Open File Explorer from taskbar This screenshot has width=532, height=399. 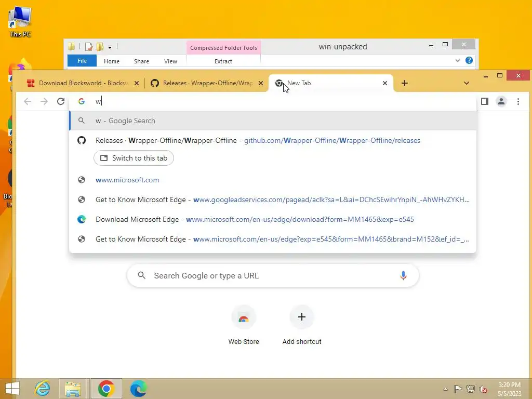tap(73, 389)
